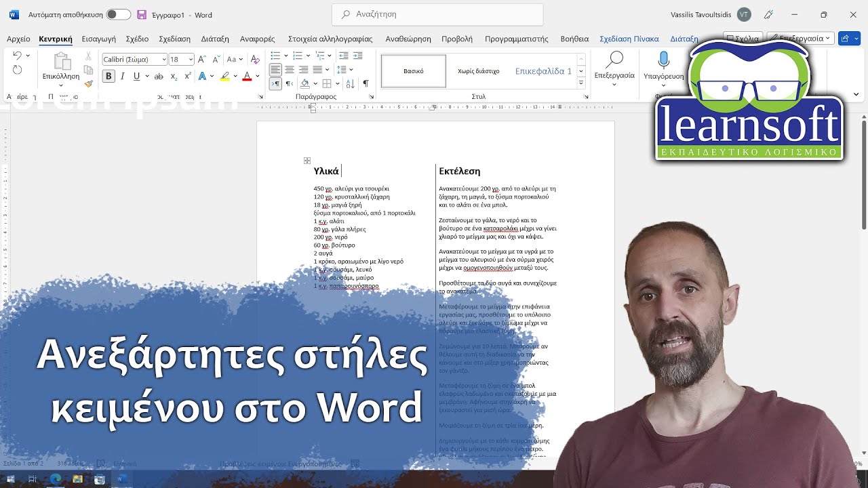Click the blue Share button
Viewport: 868px width, 488px height.
tap(848, 39)
